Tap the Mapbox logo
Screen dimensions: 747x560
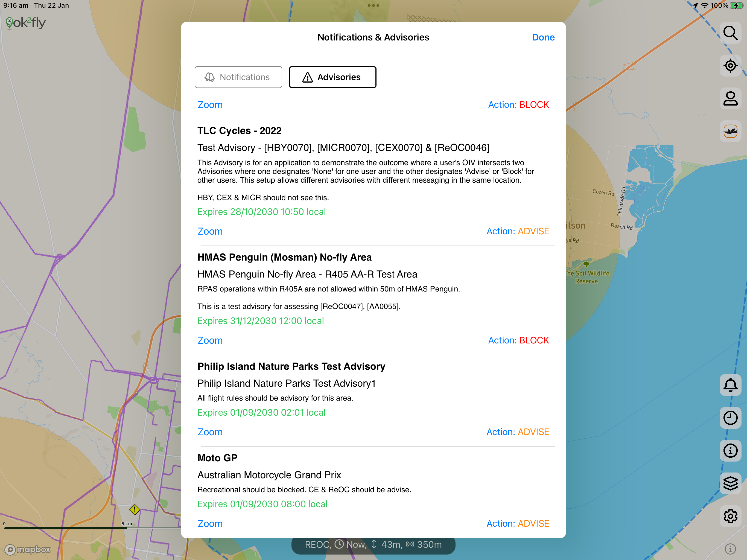point(28,550)
